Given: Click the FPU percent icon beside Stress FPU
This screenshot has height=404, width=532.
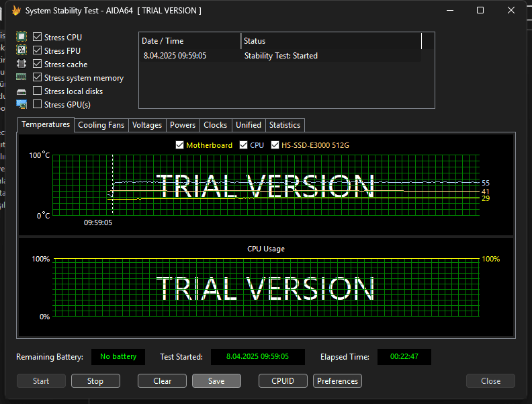Looking at the screenshot, I should (x=21, y=50).
